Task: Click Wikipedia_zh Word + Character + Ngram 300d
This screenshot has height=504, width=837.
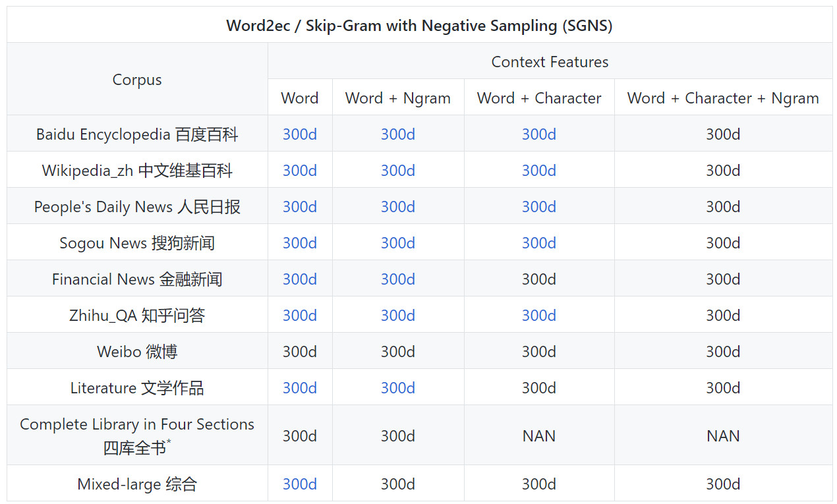Action: 723,171
